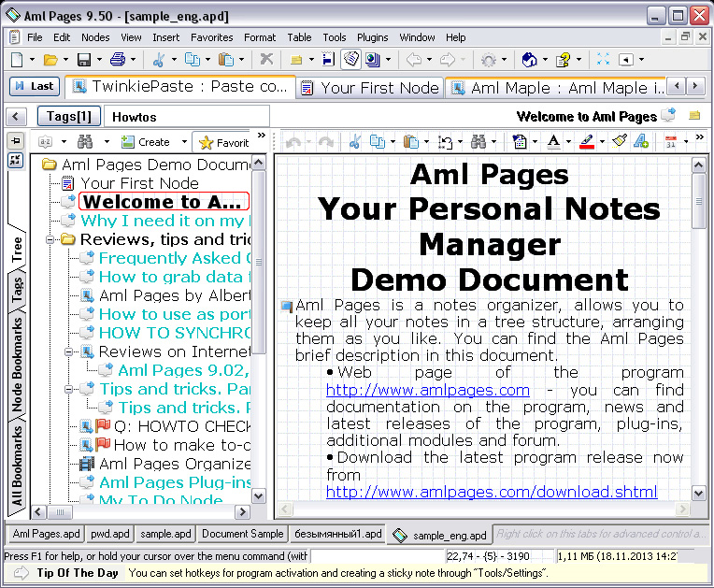Viewport: 714px width, 588px height.
Task: Switch to the 'Your First Node' tab
Action: (x=369, y=87)
